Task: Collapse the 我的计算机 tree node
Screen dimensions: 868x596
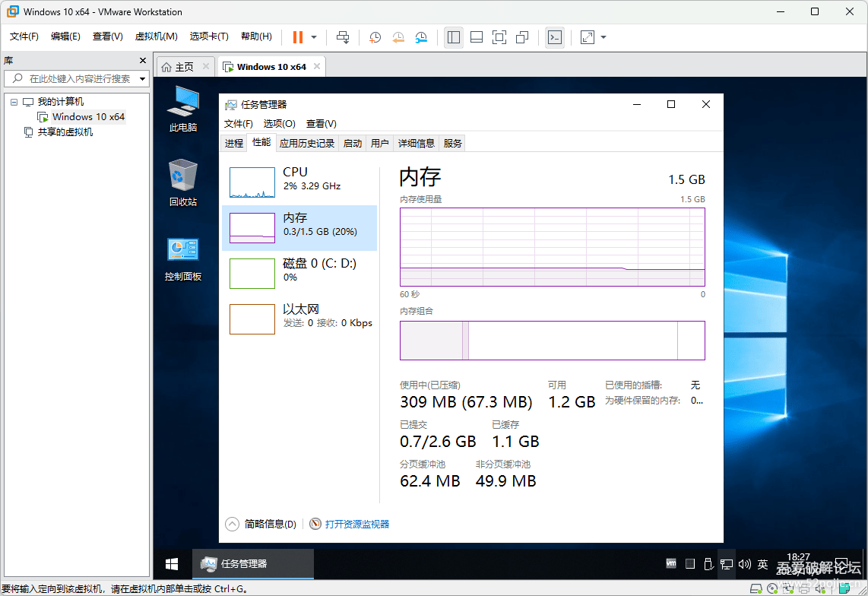Action: [x=14, y=102]
